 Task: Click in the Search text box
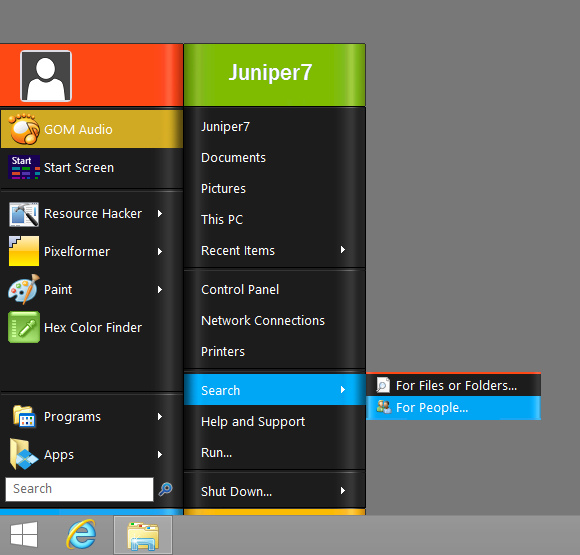(80, 489)
